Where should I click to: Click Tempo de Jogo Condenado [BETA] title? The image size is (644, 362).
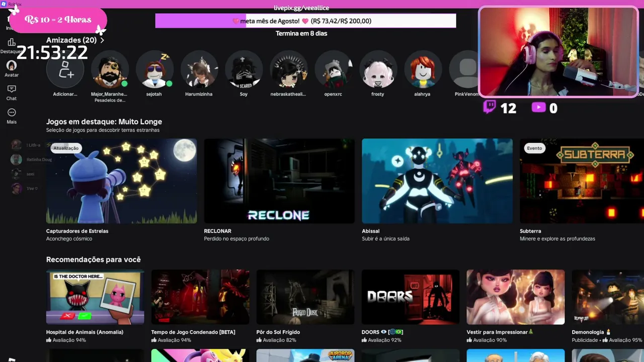(x=193, y=332)
